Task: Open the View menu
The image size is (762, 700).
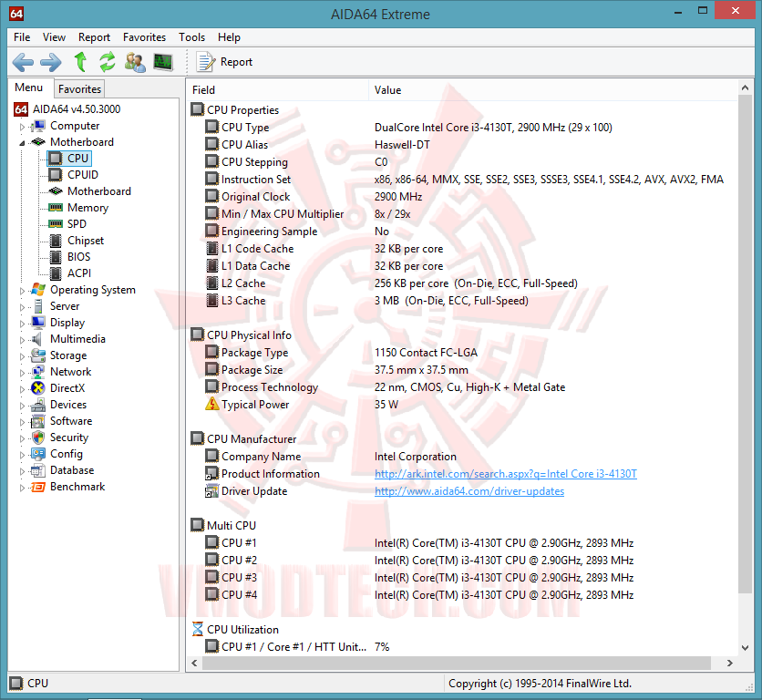Action: pyautogui.click(x=54, y=37)
